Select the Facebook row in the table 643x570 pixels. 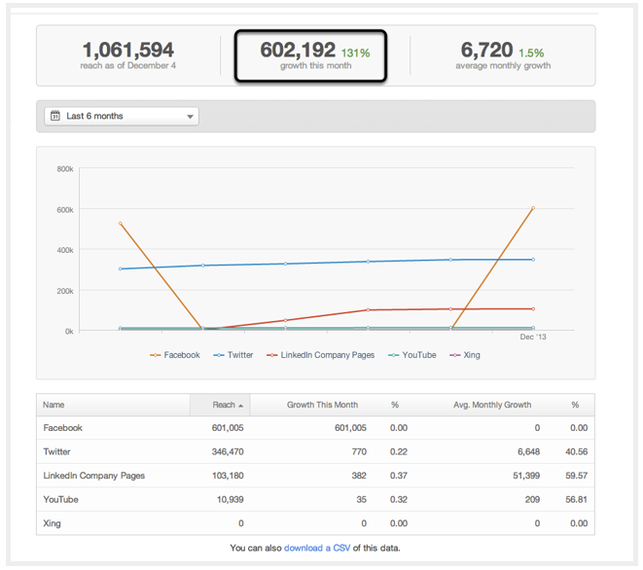pyautogui.click(x=64, y=428)
